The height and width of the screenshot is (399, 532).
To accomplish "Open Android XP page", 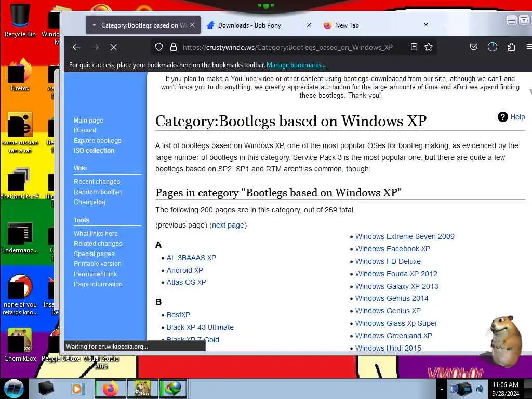I will click(184, 270).
